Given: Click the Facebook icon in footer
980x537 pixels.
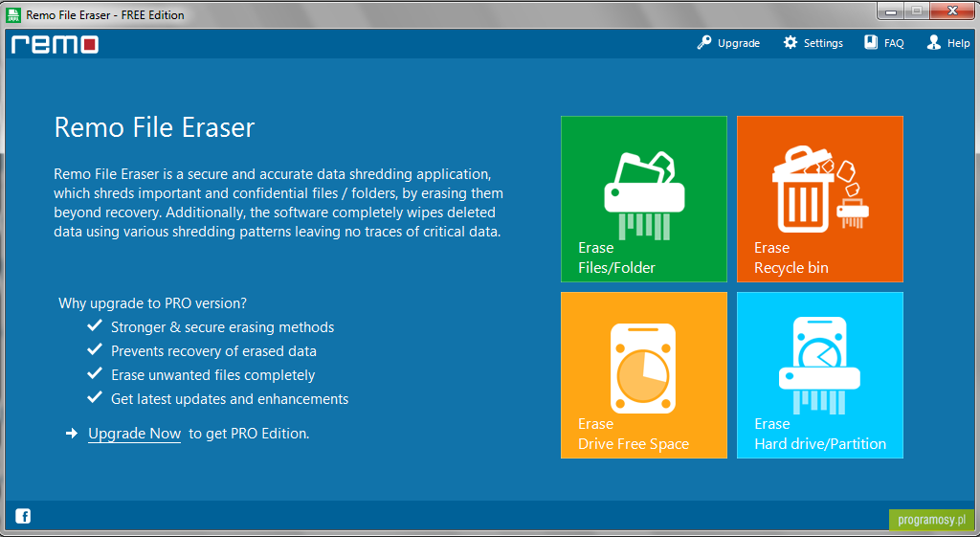Looking at the screenshot, I should click(x=23, y=516).
